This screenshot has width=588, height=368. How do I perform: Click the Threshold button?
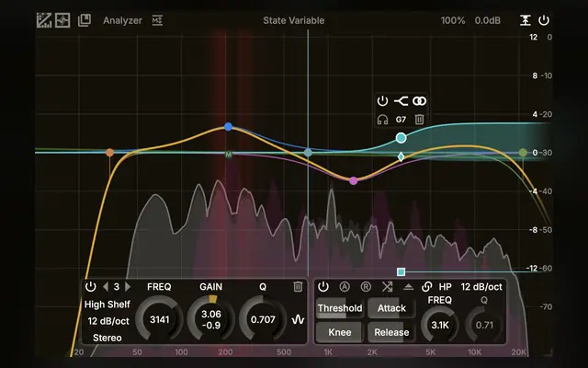(x=340, y=308)
